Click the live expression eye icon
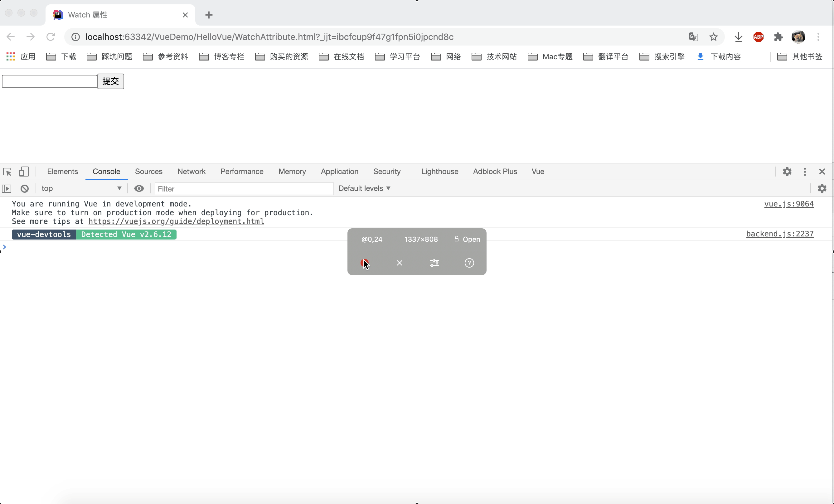Image resolution: width=834 pixels, height=504 pixels. coord(139,189)
